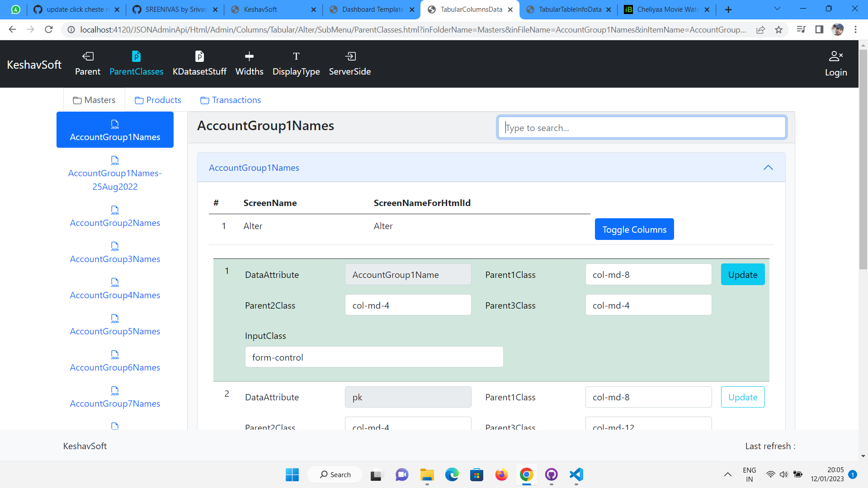The width and height of the screenshot is (868, 488).
Task: Select the DisplayType T icon
Action: (296, 56)
